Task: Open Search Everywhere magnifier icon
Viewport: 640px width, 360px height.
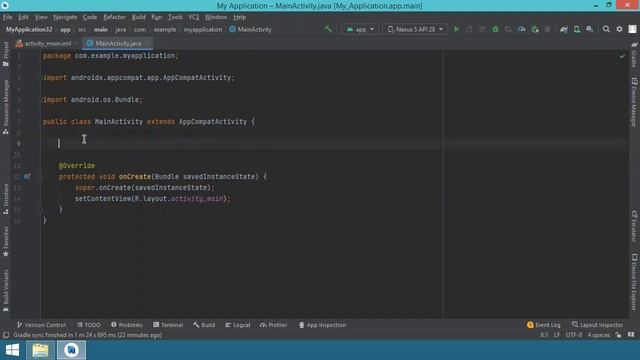Action: [606, 29]
